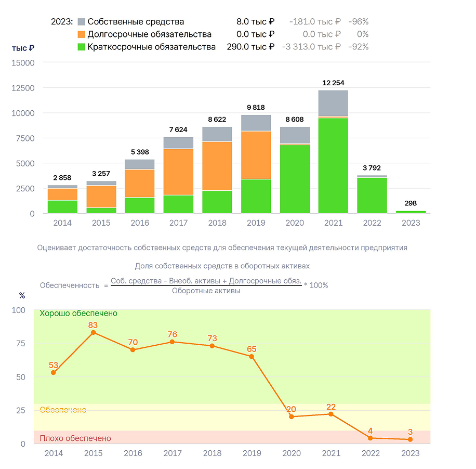Select the legend label Краткосрочные обязательства

[x=152, y=47]
